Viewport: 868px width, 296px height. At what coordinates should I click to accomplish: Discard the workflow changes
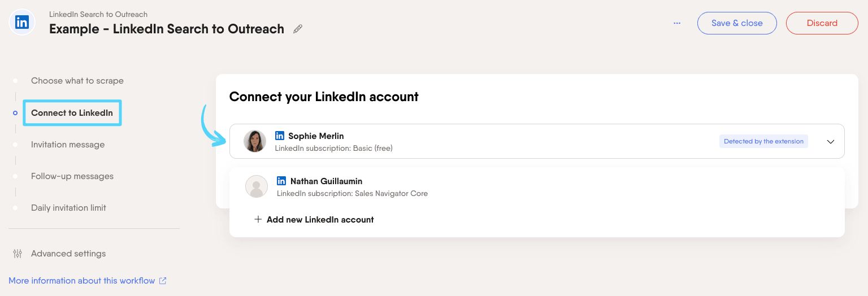pos(822,23)
